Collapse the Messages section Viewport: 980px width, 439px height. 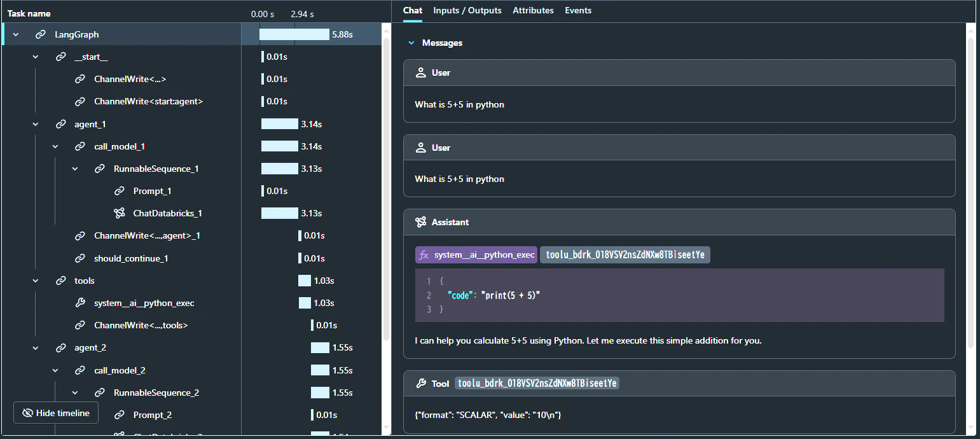(x=411, y=43)
